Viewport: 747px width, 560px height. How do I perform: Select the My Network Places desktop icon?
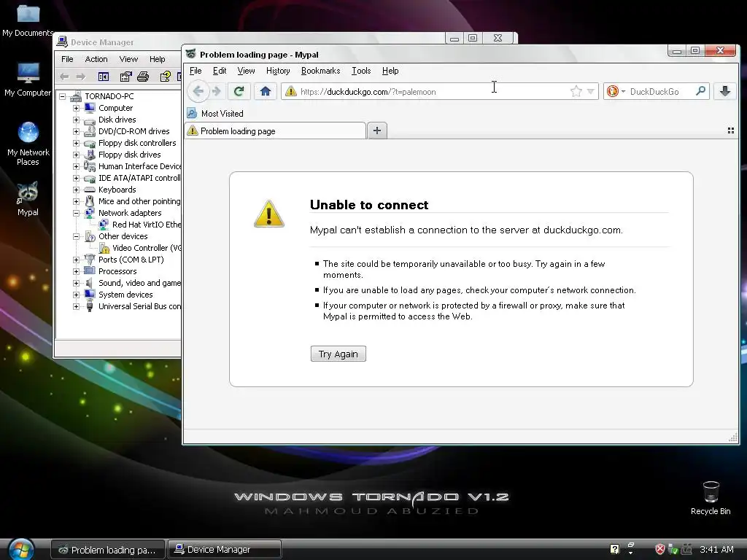coord(28,144)
